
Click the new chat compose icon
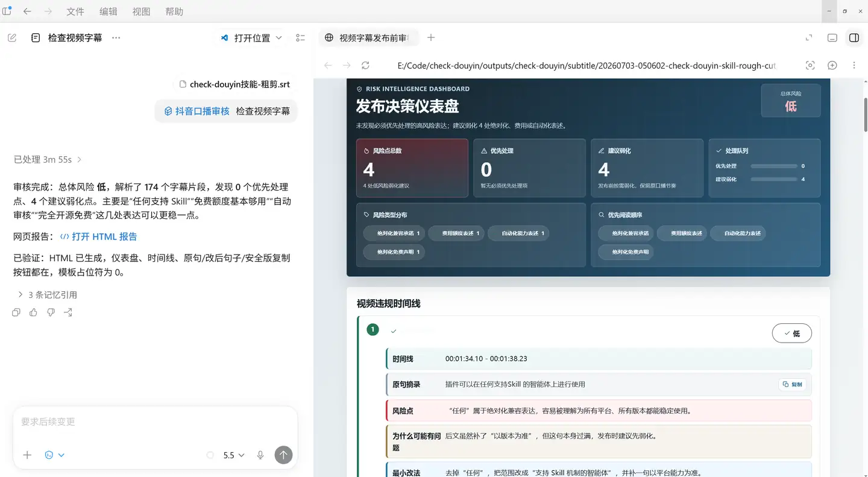coord(12,37)
